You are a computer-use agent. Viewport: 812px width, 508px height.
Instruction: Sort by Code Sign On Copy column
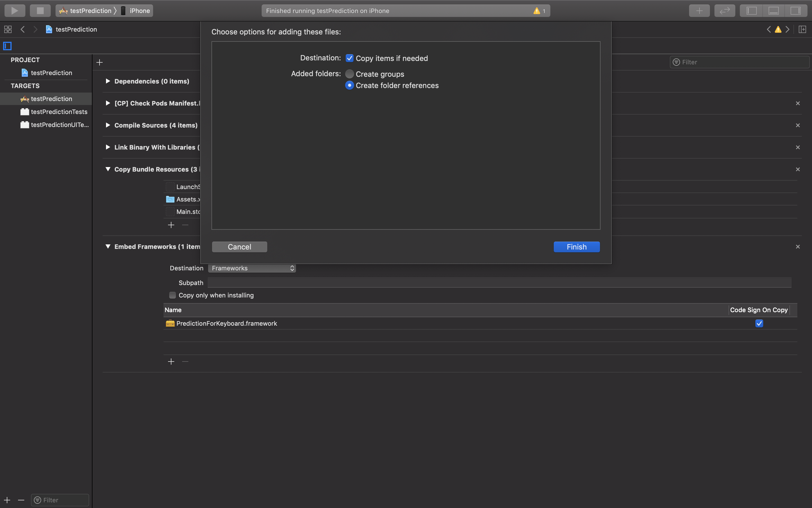pyautogui.click(x=759, y=310)
